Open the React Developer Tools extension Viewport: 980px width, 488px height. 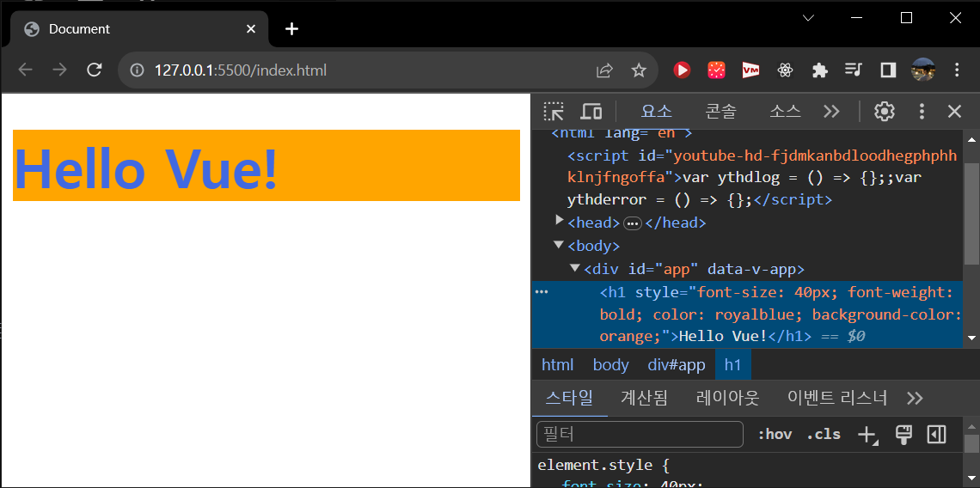pos(785,70)
